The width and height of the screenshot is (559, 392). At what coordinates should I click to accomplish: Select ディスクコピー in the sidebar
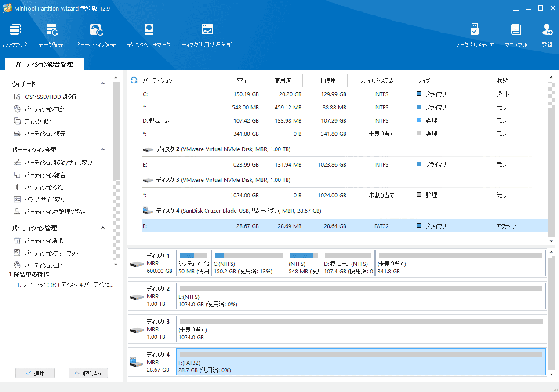tap(34, 121)
